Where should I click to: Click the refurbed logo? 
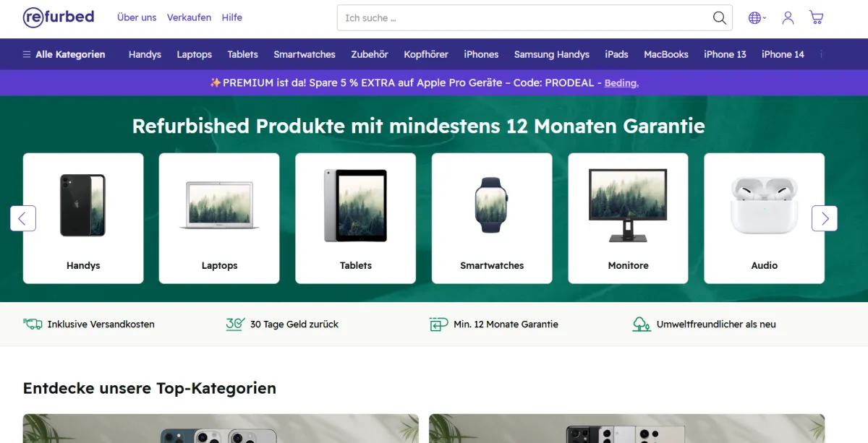pyautogui.click(x=59, y=17)
